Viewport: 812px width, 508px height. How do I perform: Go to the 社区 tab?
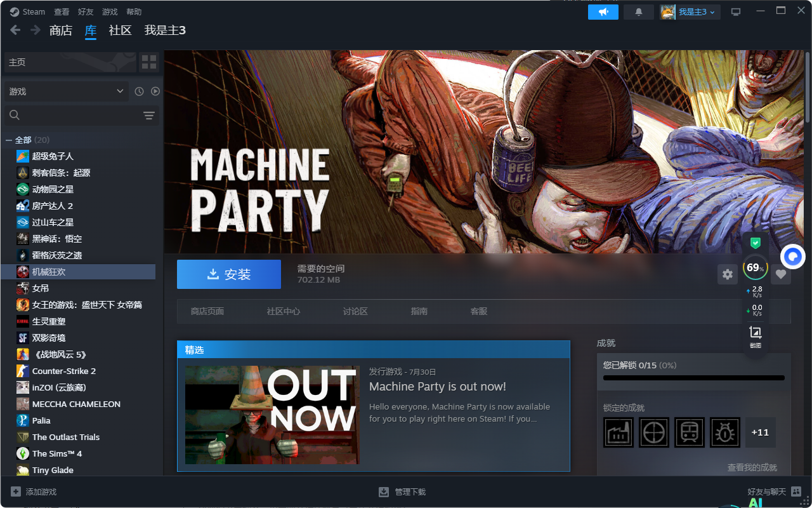coord(120,30)
